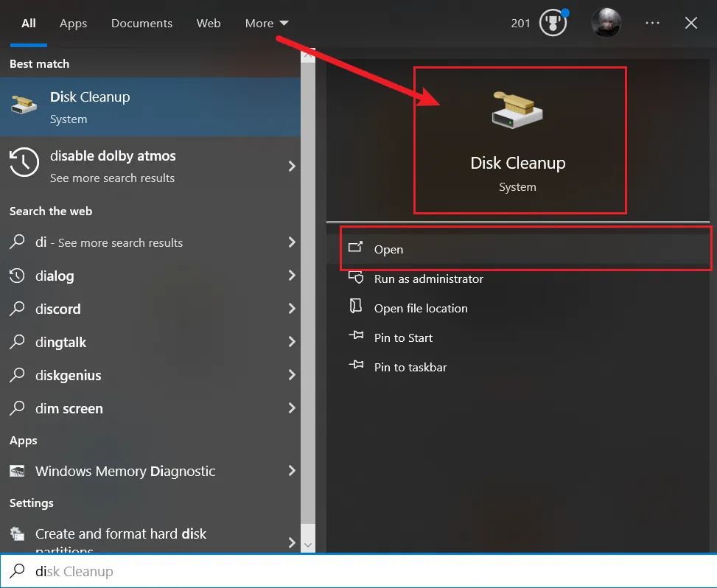Click the user profile avatar

pos(606,22)
